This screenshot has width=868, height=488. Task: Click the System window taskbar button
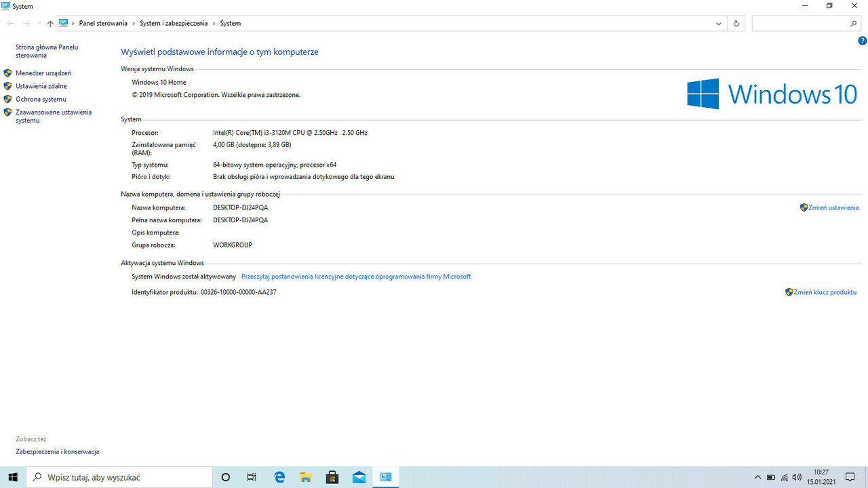click(x=386, y=477)
